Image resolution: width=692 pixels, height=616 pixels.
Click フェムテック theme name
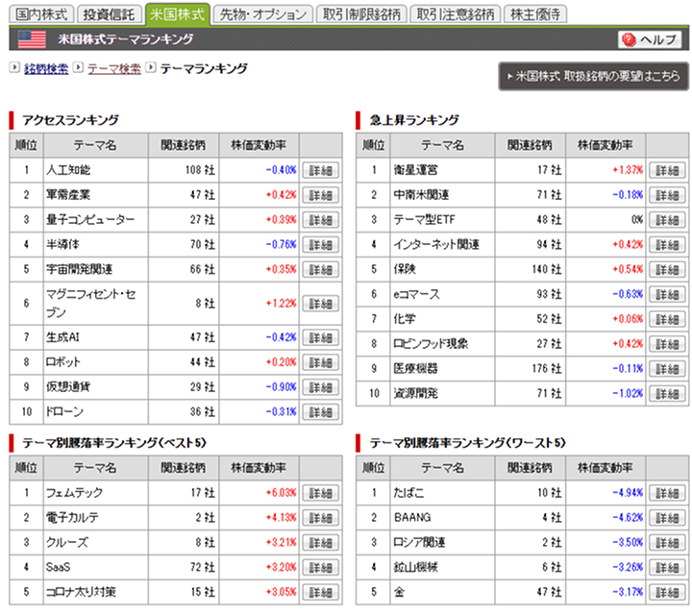coord(74,492)
